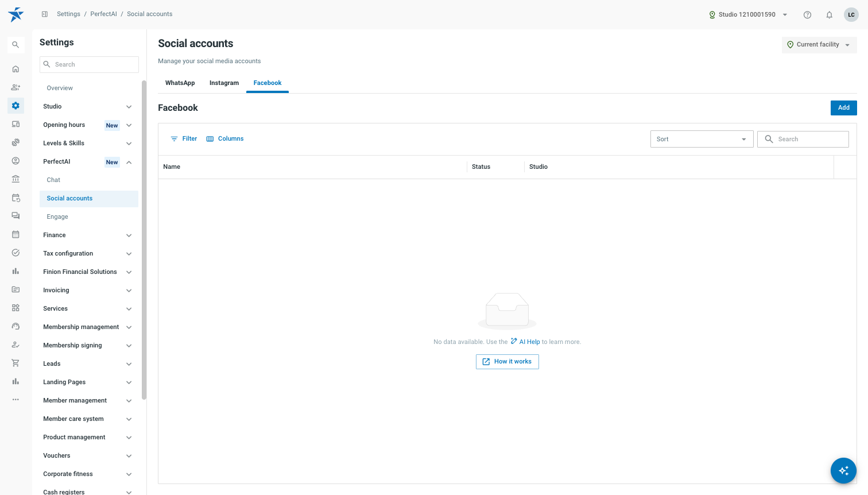Click the settings gear icon in rail
This screenshot has width=868, height=495.
point(15,106)
